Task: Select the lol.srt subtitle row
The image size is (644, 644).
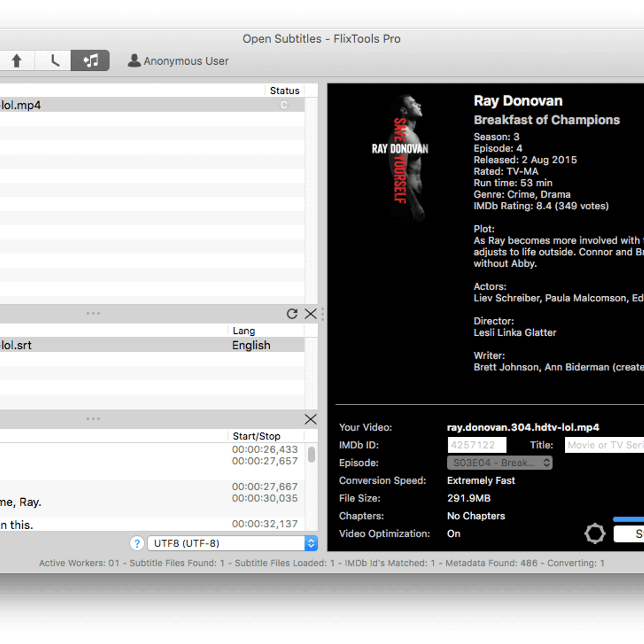Action: [152, 345]
